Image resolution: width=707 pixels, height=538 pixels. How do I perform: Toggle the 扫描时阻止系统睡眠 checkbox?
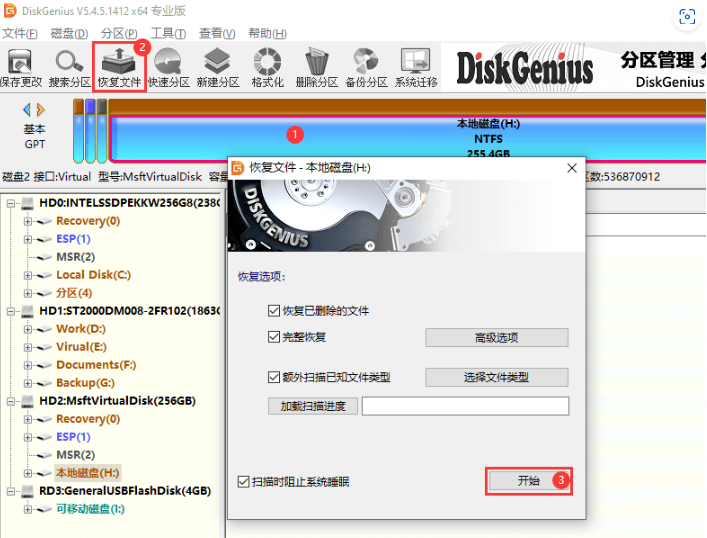click(x=243, y=482)
